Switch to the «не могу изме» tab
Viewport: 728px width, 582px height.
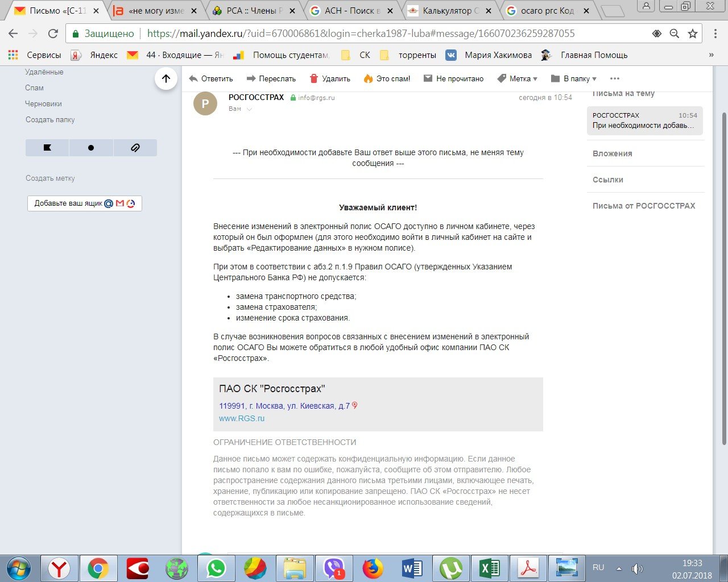click(156, 11)
